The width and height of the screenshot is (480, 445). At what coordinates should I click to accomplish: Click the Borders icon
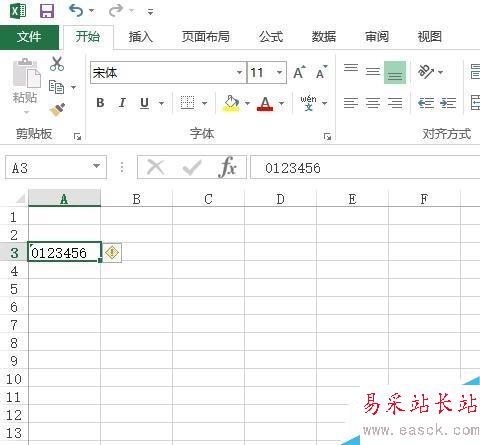[187, 103]
